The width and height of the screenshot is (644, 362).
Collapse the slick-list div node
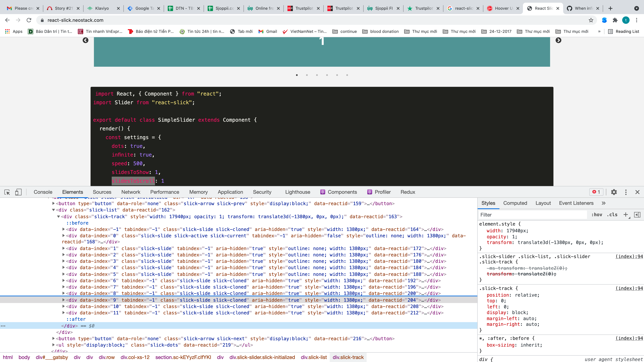point(53,210)
